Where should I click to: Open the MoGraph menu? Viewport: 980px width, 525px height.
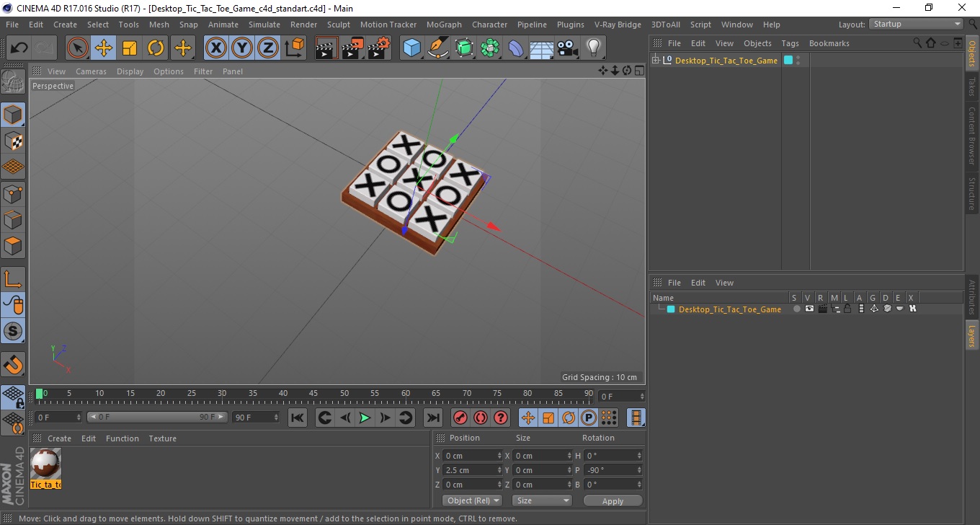pyautogui.click(x=444, y=25)
